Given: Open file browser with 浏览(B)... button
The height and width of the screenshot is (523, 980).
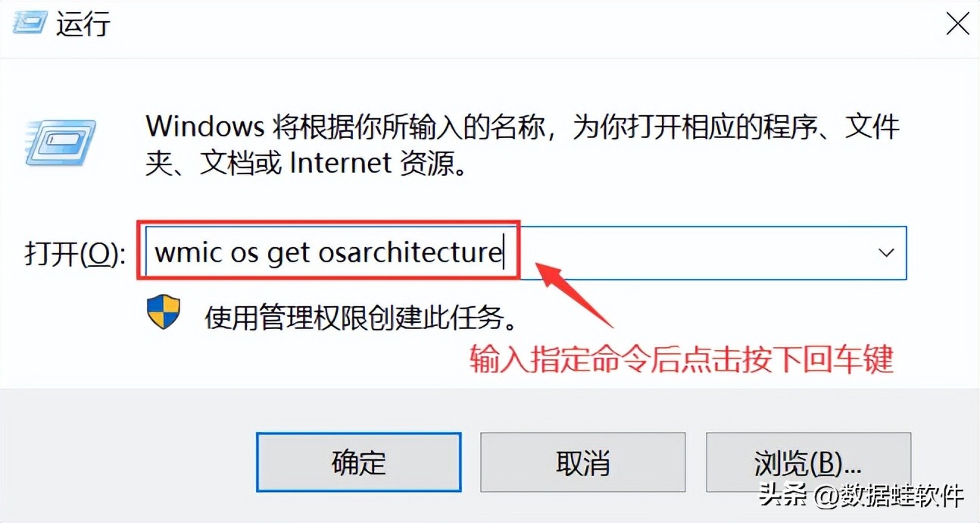Looking at the screenshot, I should click(808, 462).
